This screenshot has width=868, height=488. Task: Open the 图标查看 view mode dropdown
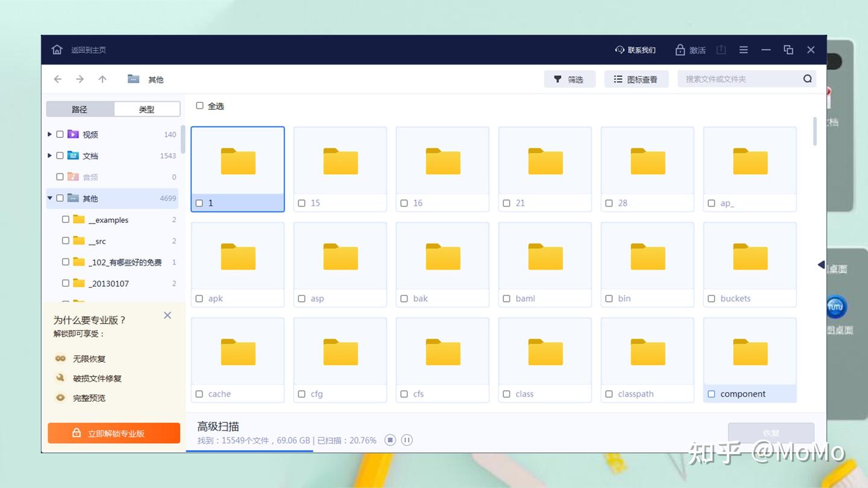[637, 79]
